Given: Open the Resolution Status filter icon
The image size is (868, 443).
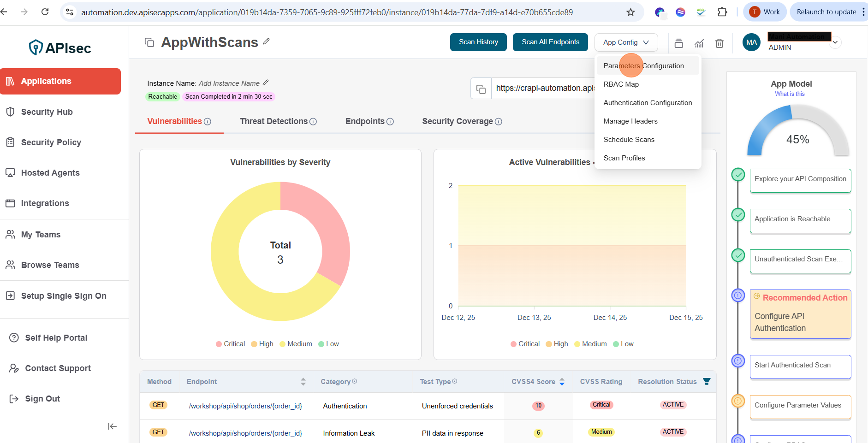Looking at the screenshot, I should [x=707, y=381].
